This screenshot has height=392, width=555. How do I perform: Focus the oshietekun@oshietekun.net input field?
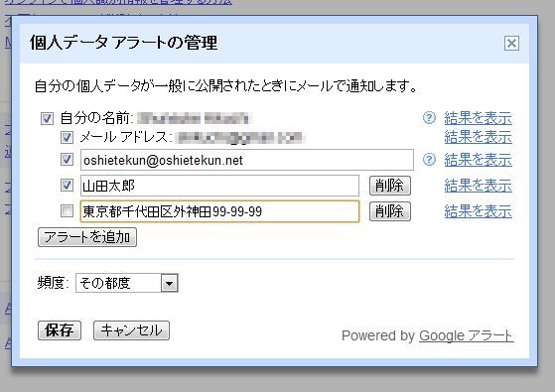[x=247, y=160]
